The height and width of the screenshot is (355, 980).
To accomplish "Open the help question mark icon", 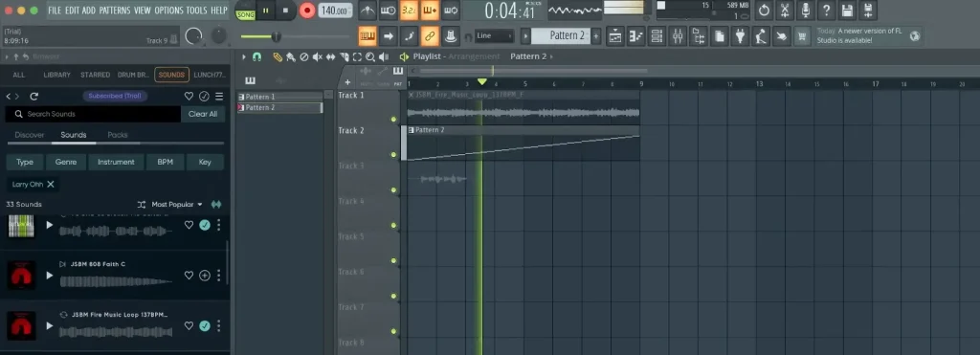I will click(826, 10).
